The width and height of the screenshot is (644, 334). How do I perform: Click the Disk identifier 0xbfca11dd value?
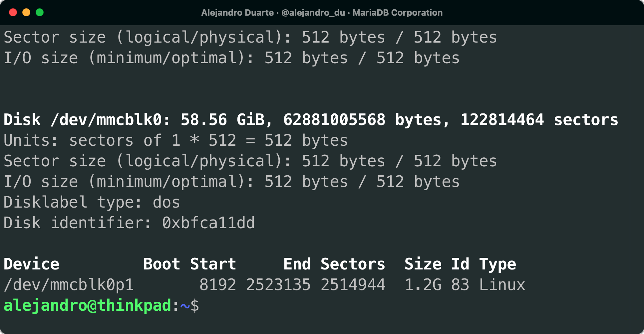click(208, 223)
